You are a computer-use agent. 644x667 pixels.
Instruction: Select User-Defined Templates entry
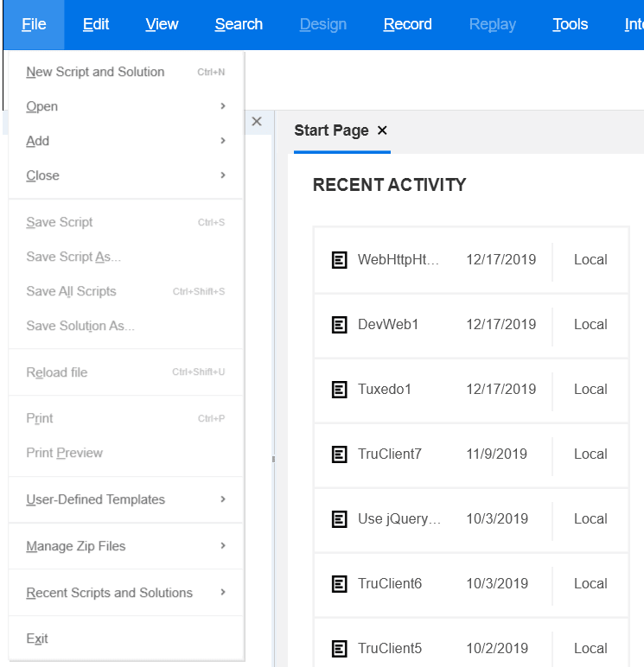pos(126,499)
